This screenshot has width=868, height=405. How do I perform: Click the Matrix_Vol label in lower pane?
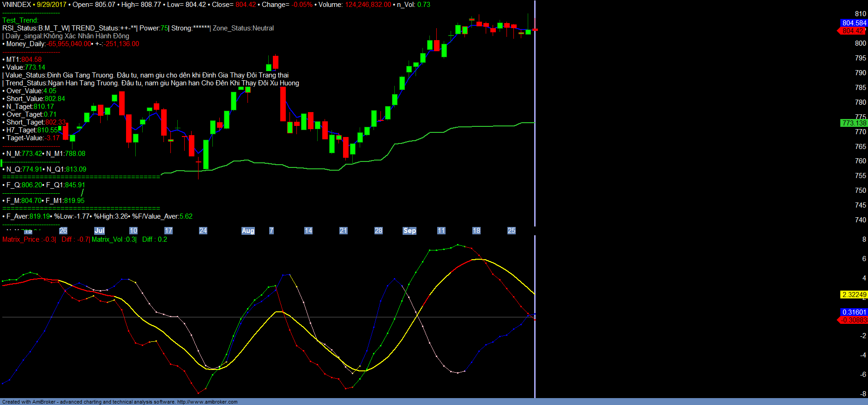click(x=108, y=239)
